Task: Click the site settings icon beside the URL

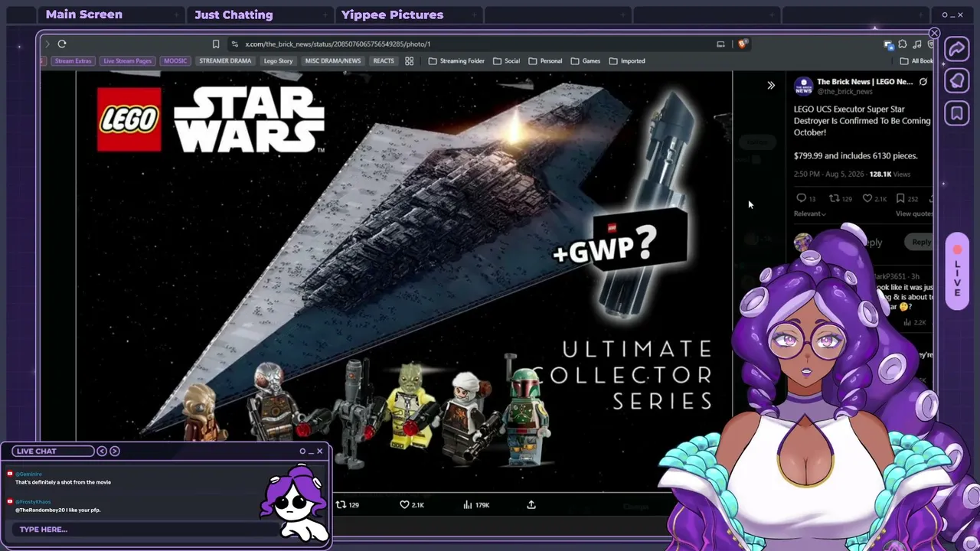Action: 234,44
